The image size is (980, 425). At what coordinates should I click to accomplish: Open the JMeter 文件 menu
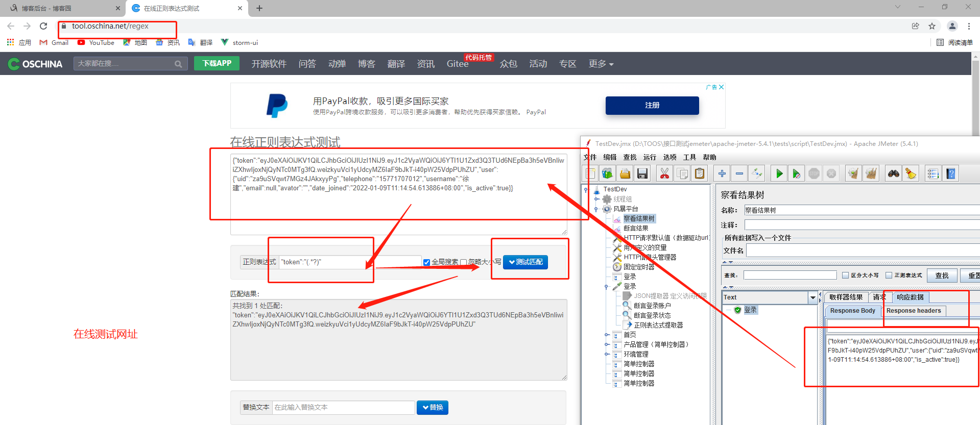click(x=590, y=157)
